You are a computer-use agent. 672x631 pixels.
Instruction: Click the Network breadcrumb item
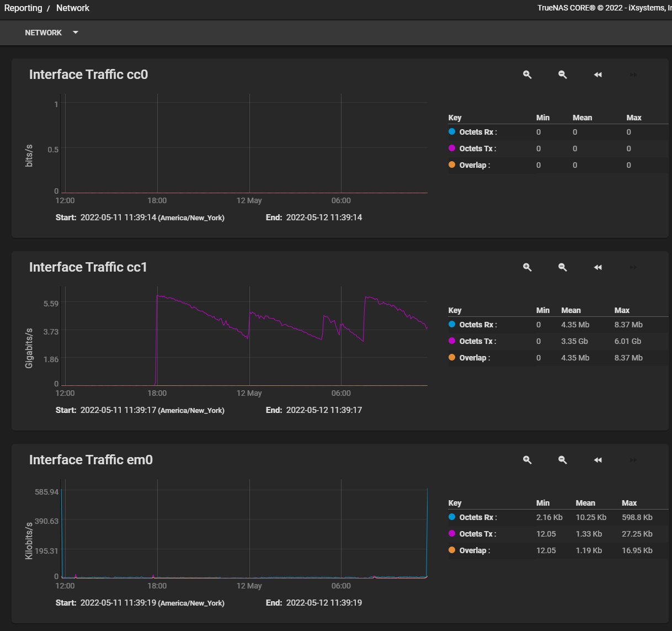click(x=73, y=8)
